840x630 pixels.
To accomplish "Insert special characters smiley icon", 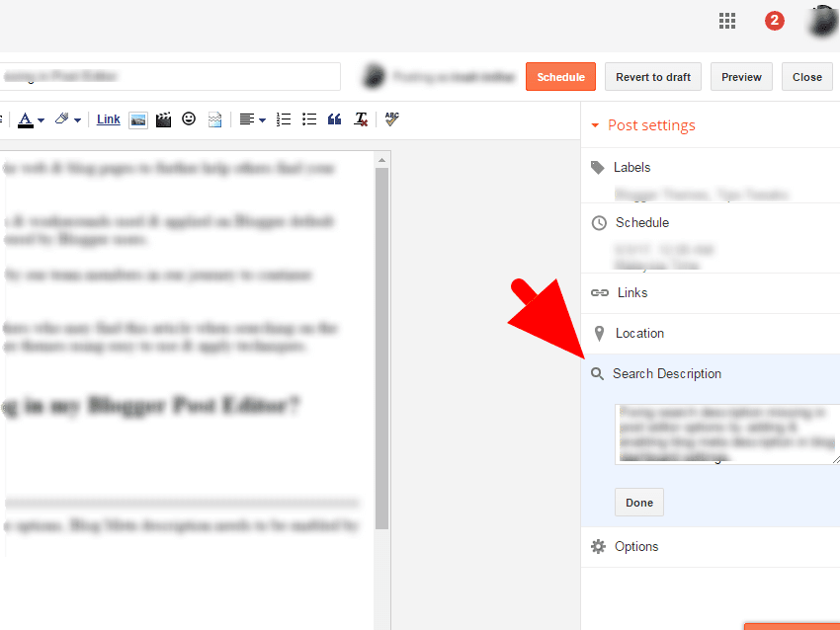I will (x=189, y=118).
